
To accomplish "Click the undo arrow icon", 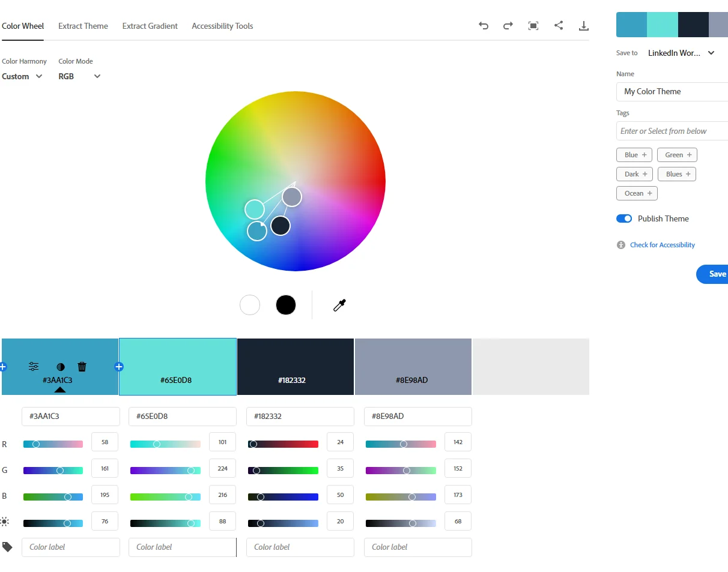I will 484,26.
